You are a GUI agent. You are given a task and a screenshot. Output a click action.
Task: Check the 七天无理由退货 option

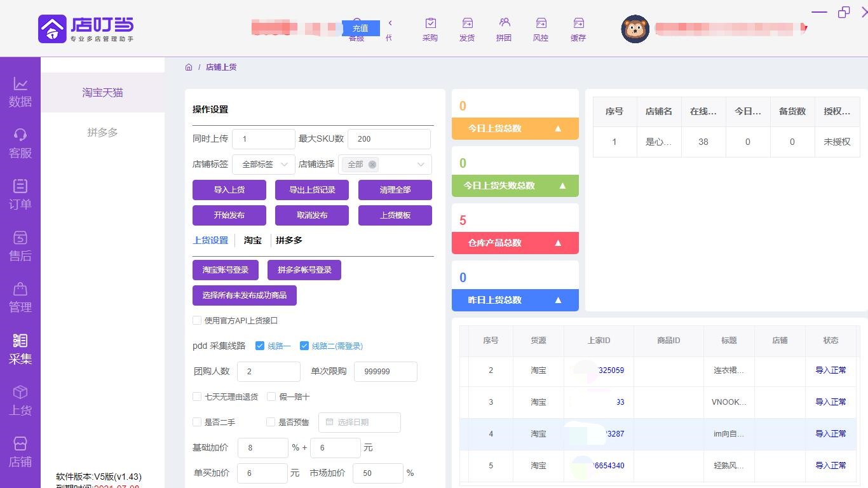click(x=197, y=396)
